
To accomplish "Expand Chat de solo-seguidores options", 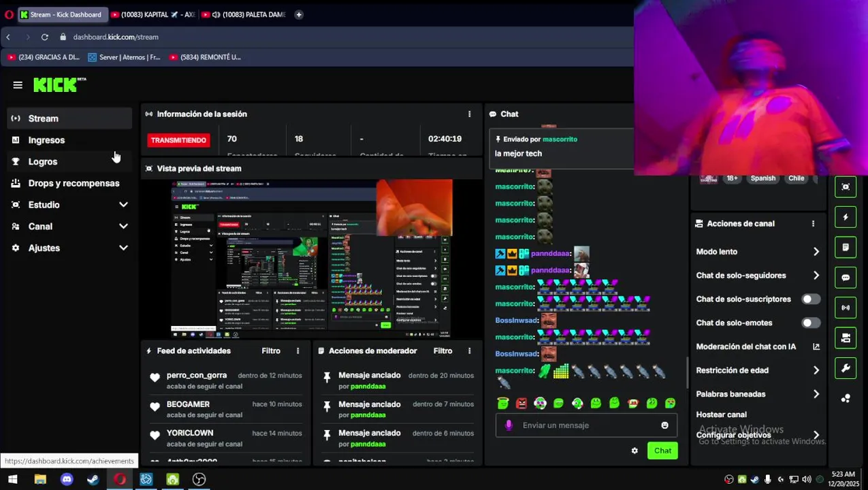I will point(816,276).
